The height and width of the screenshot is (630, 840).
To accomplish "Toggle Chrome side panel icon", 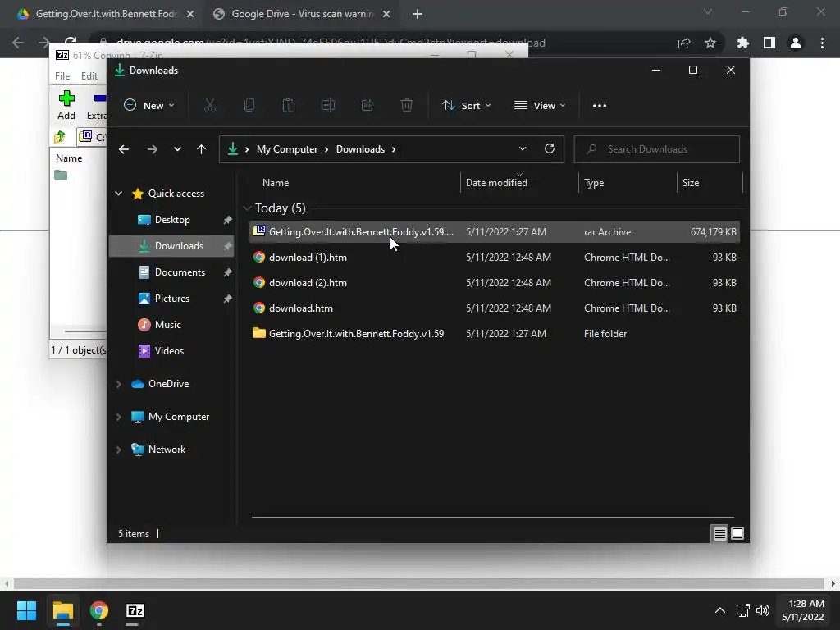I will [769, 43].
